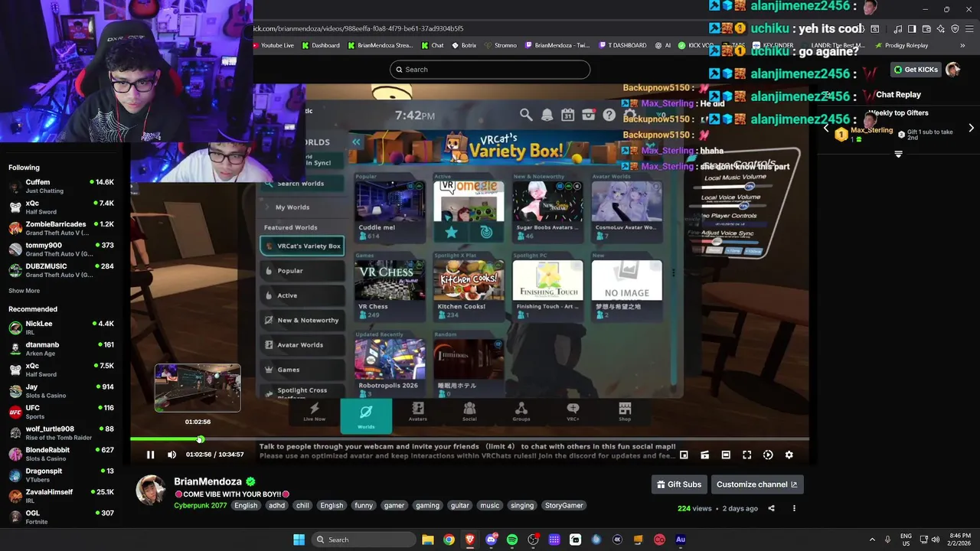Pause the video playback
980x551 pixels.
[151, 455]
